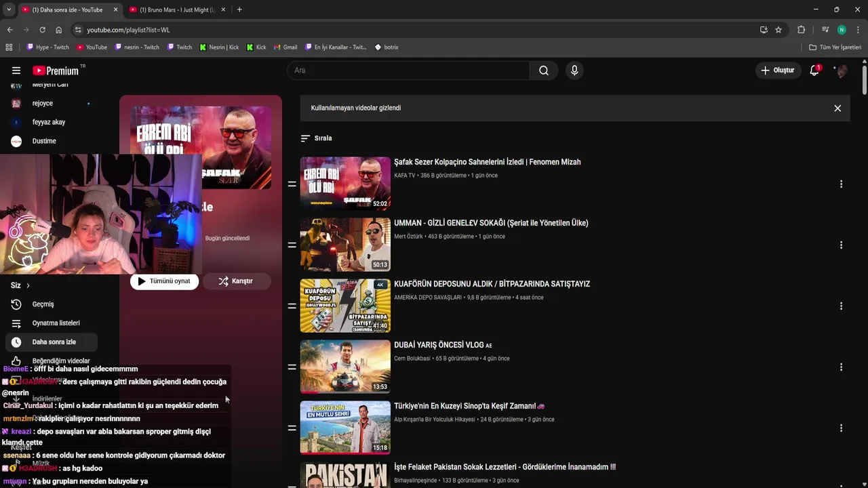
Task: Open the YouTube hamburger guide menu
Action: coord(16,70)
